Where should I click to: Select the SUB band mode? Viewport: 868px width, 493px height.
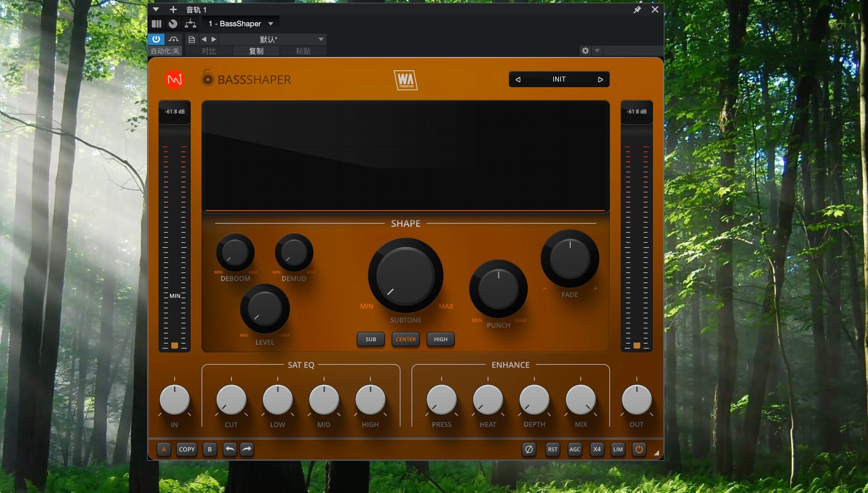coord(371,339)
